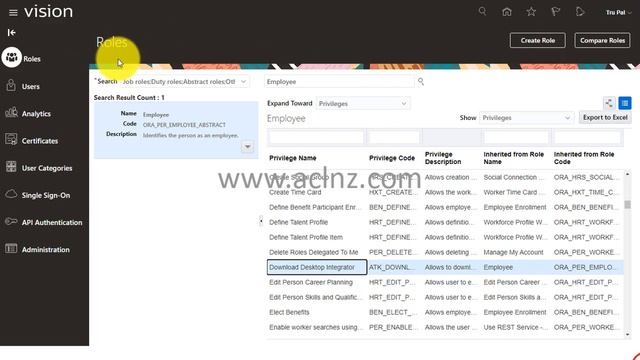Open the API Authentication key icon

click(11, 222)
